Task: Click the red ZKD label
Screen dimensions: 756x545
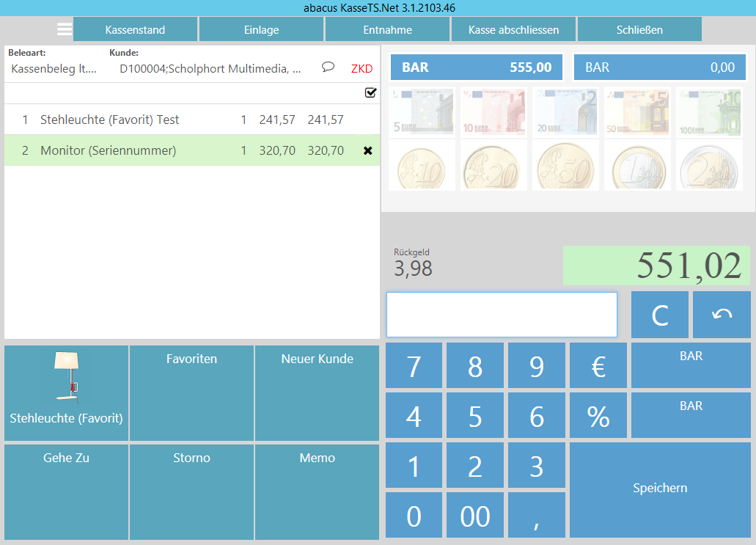Action: point(362,69)
